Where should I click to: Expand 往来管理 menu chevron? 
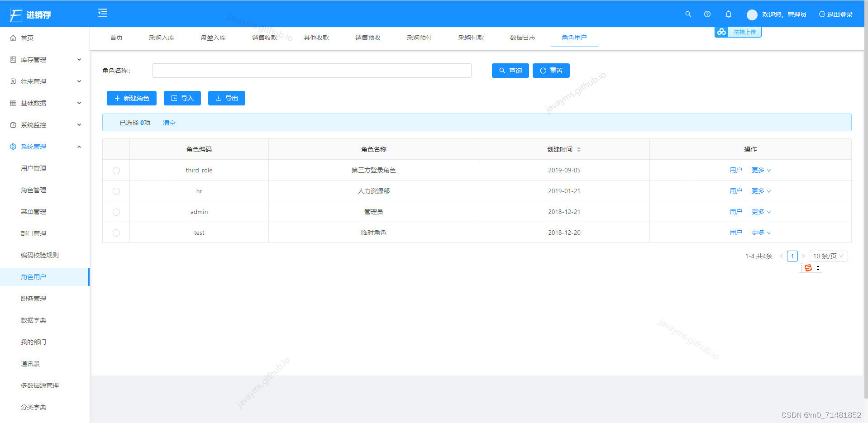(79, 81)
